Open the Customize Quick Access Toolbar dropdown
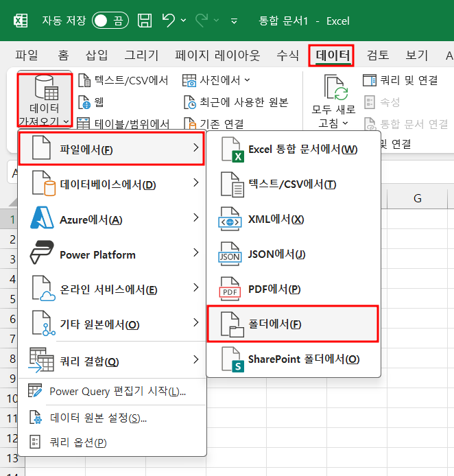The image size is (454, 476). coord(234,21)
